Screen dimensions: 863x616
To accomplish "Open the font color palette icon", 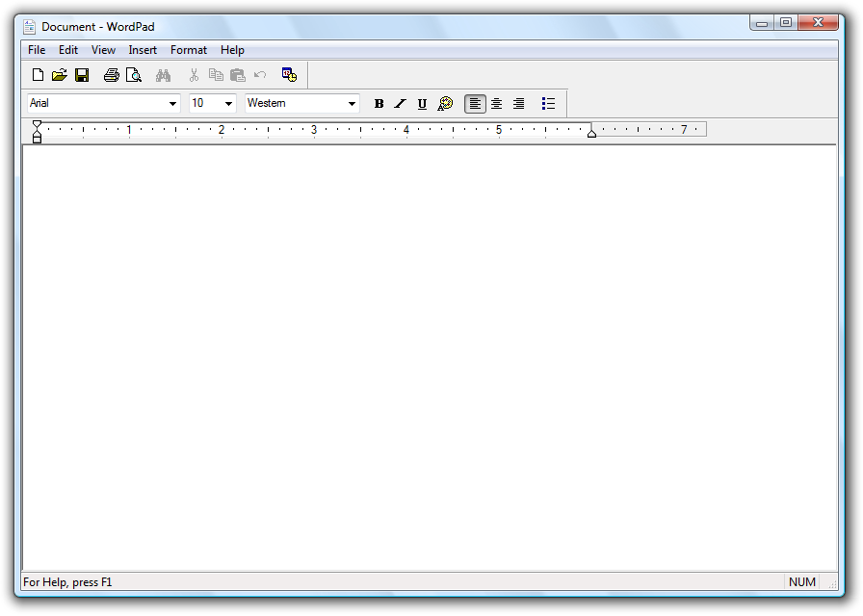I will tap(445, 103).
